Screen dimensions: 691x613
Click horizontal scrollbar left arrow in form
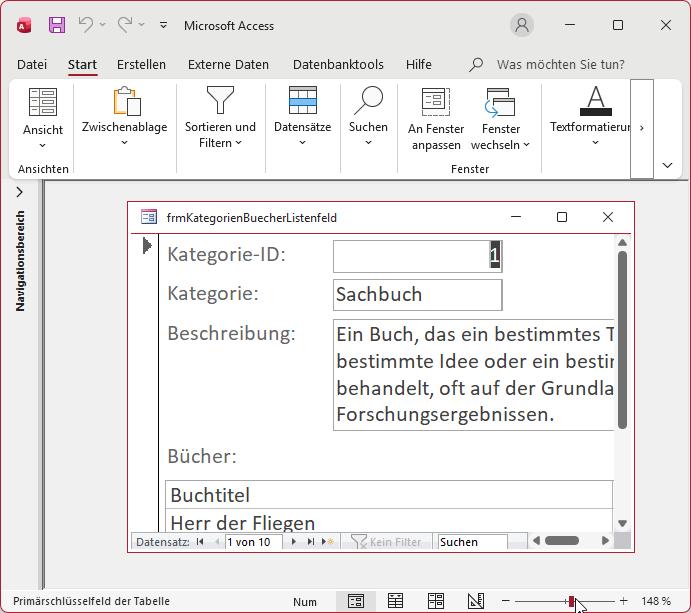[536, 541]
